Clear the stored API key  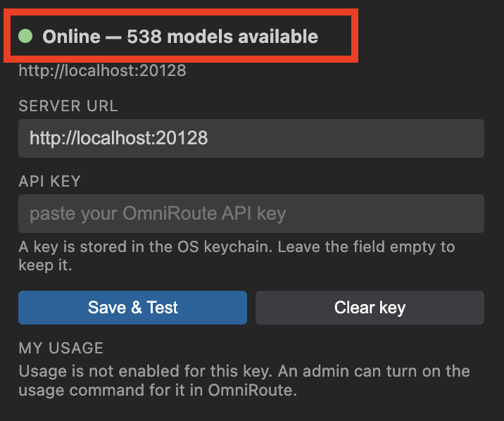click(x=370, y=308)
